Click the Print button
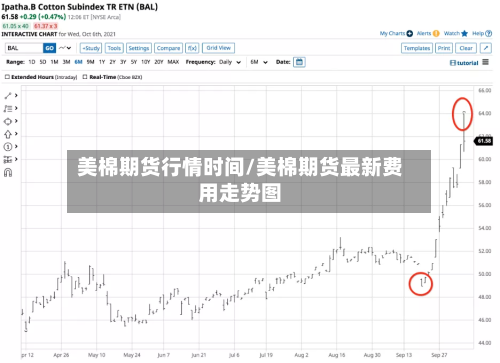The width and height of the screenshot is (500, 363). 444,48
